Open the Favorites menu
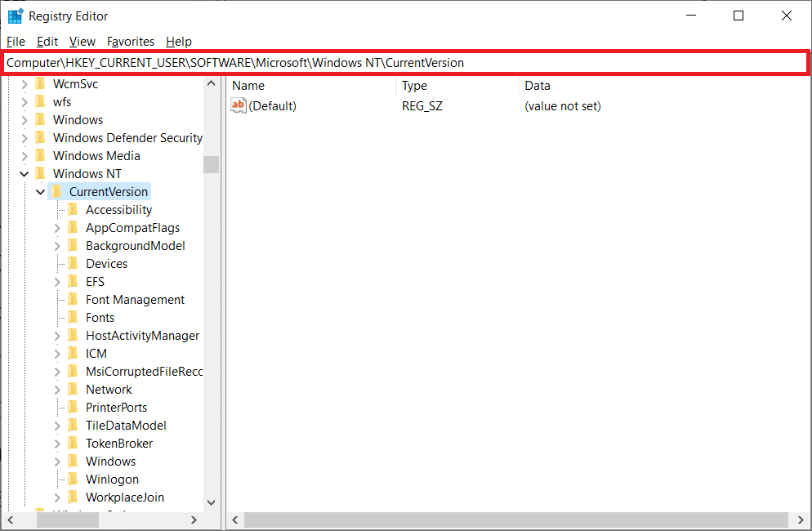This screenshot has height=531, width=812. pos(130,42)
